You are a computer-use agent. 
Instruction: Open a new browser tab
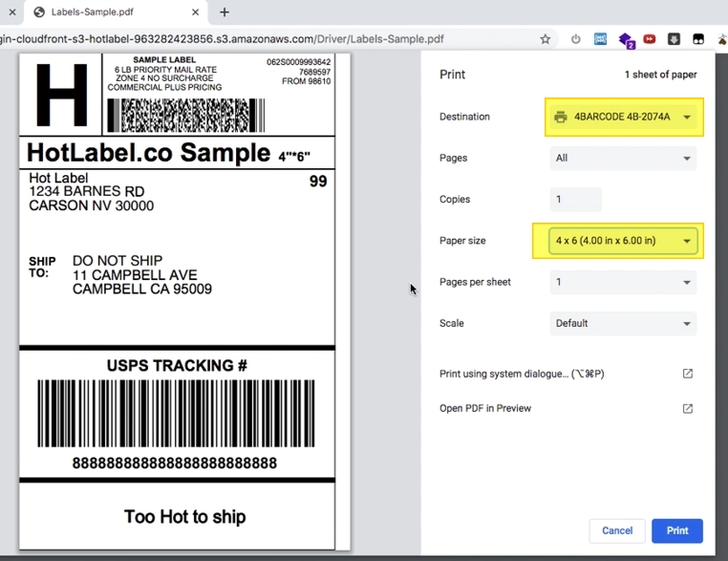(225, 12)
